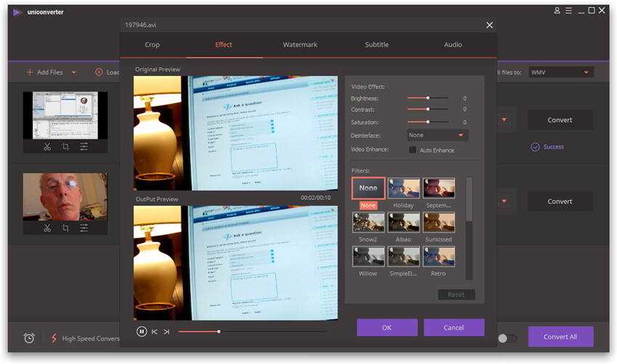Go to the Subtitle tab

(376, 45)
